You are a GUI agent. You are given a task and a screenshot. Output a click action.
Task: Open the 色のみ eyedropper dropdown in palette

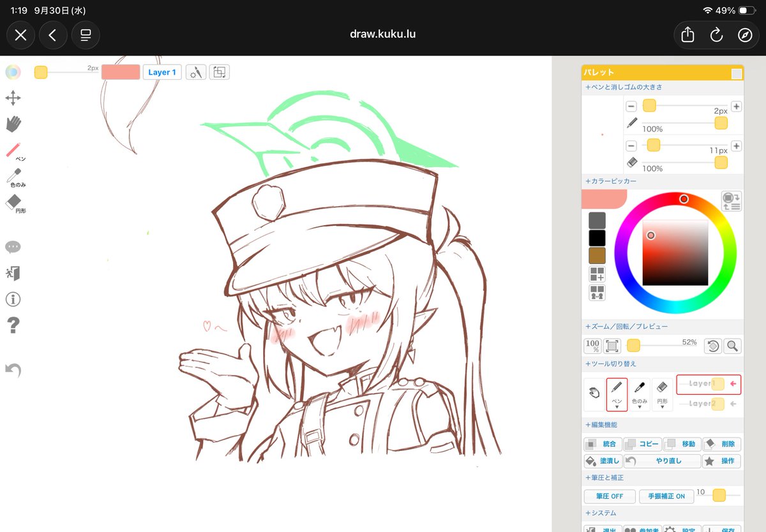pyautogui.click(x=640, y=394)
